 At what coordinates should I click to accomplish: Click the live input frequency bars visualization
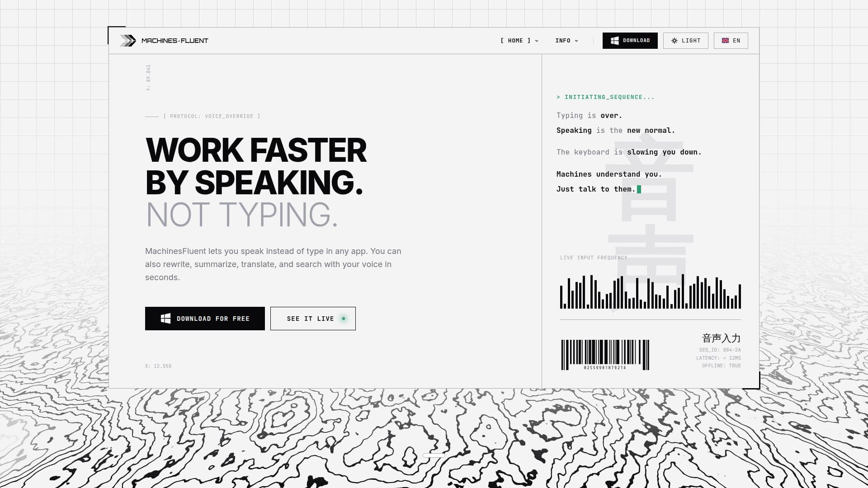click(x=650, y=291)
